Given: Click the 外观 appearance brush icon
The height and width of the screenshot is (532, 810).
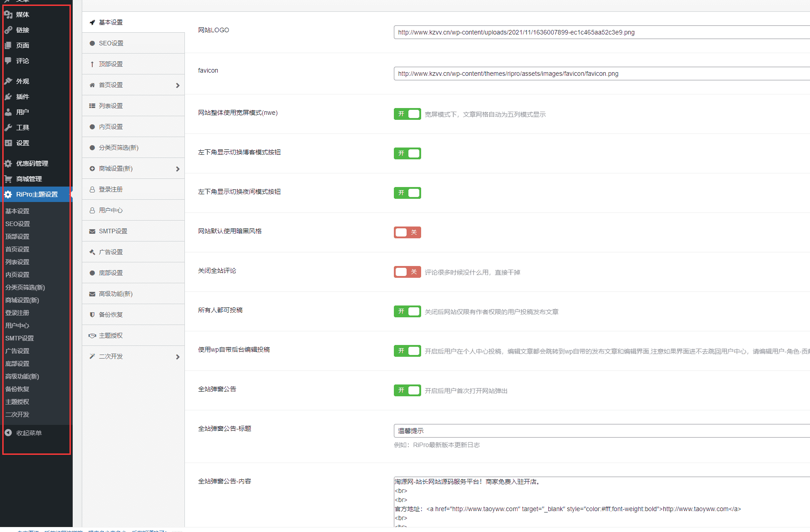Looking at the screenshot, I should pos(8,81).
